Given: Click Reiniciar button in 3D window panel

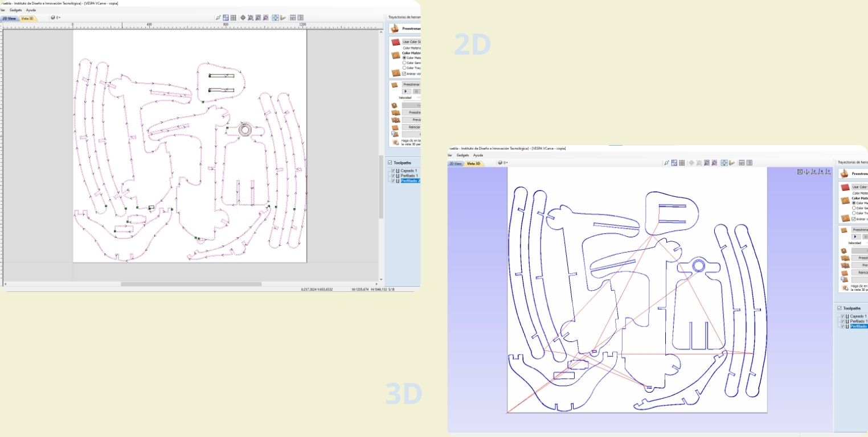Looking at the screenshot, I should (x=859, y=272).
